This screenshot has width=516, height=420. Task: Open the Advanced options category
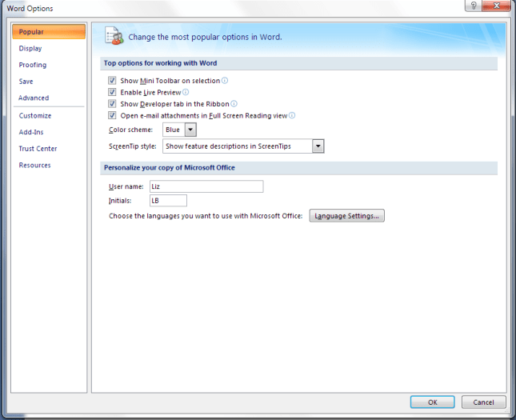(x=49, y=98)
